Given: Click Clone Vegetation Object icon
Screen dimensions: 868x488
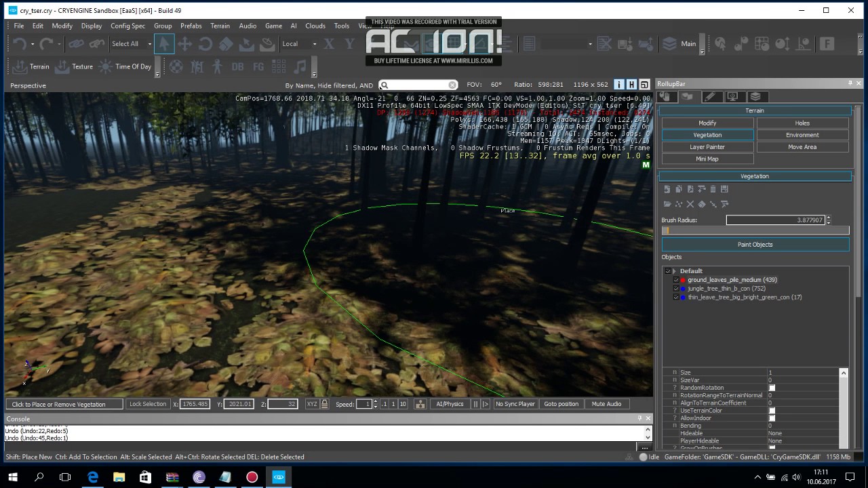Looking at the screenshot, I should (x=679, y=189).
